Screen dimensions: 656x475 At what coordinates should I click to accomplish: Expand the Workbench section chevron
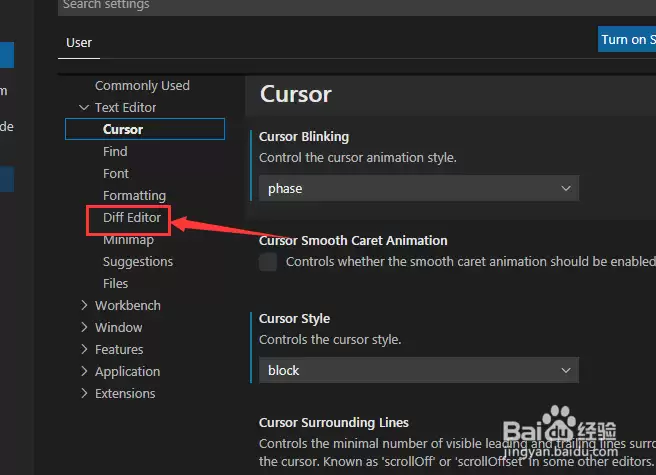pyautogui.click(x=84, y=306)
